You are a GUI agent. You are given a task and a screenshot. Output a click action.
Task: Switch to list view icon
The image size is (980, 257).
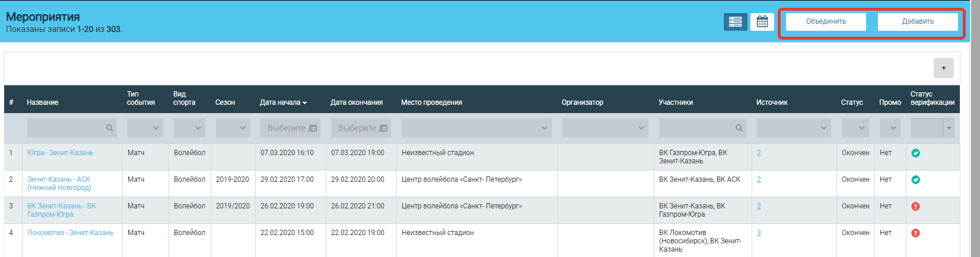click(735, 22)
